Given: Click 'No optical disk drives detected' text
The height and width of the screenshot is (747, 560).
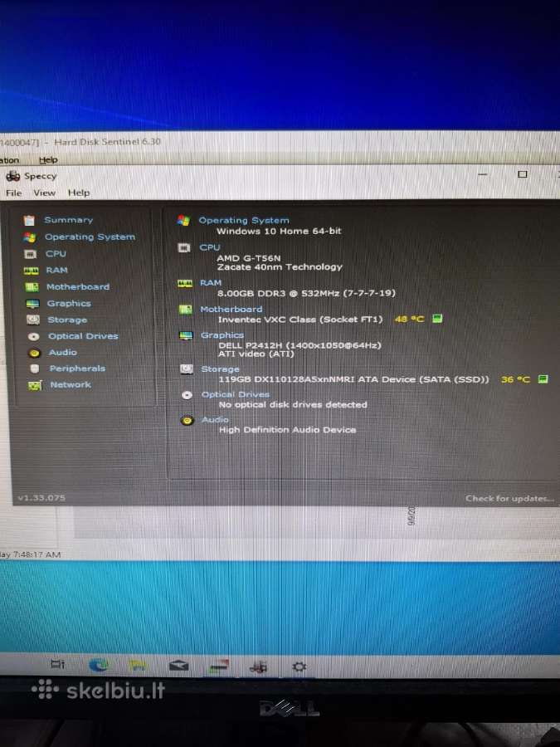Looking at the screenshot, I should [x=293, y=405].
